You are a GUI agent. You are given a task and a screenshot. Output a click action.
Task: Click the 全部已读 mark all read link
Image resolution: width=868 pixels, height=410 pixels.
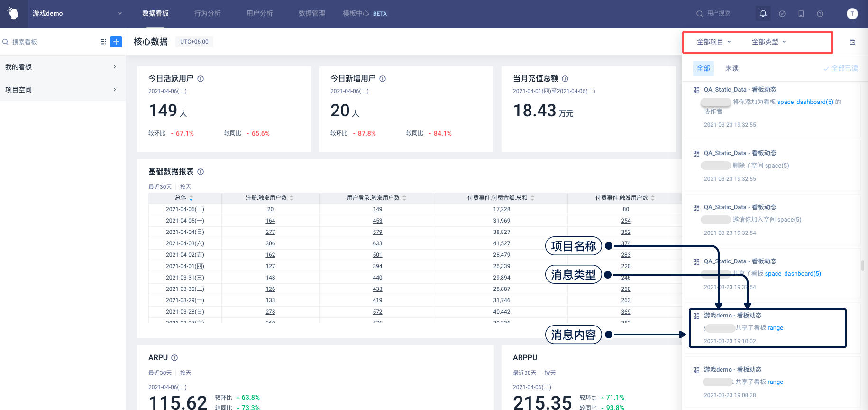pos(841,68)
